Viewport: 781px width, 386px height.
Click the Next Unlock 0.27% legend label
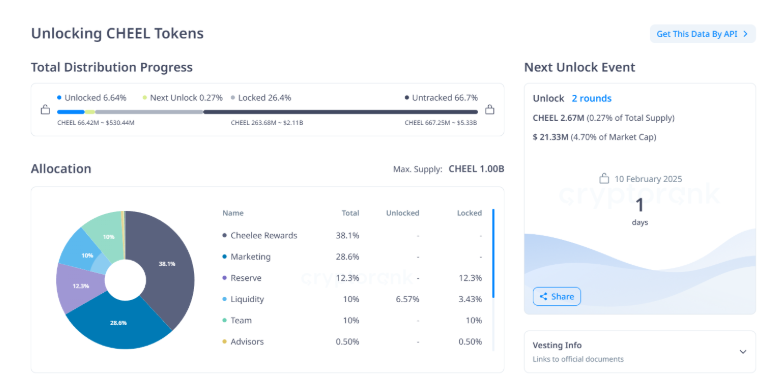point(186,98)
